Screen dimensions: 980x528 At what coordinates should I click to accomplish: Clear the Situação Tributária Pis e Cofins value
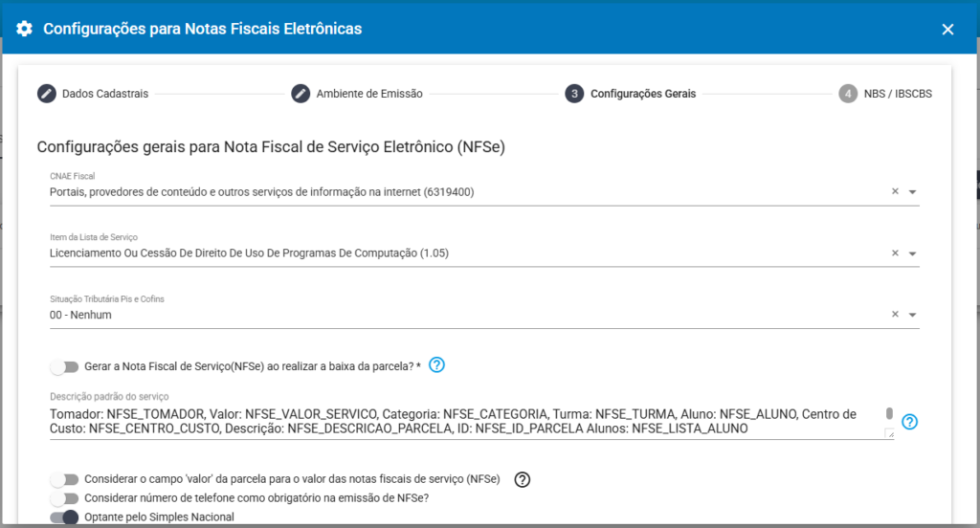pyautogui.click(x=895, y=315)
